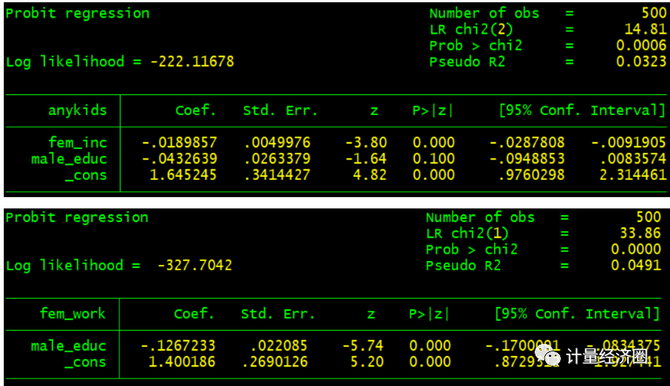
Task: Select the Pseudo R2 value 0.0323
Action: tap(641, 62)
